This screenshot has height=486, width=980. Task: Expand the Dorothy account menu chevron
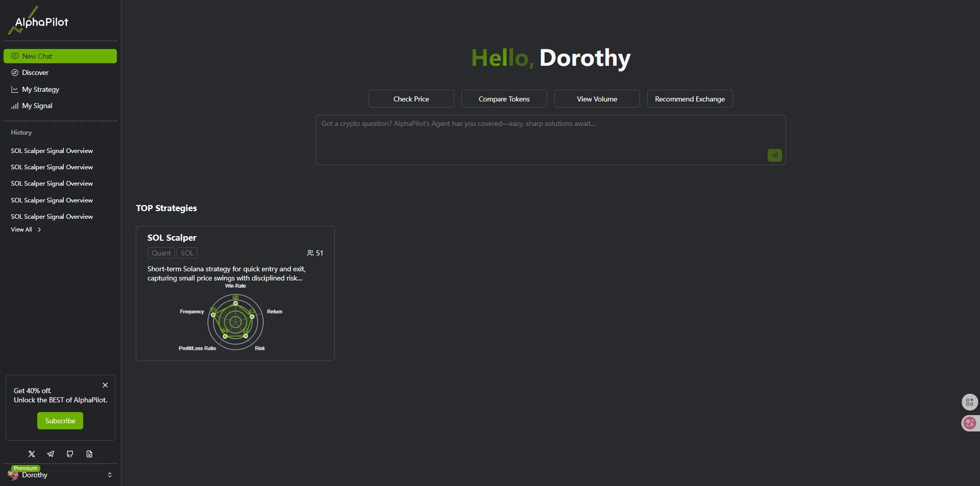point(110,475)
